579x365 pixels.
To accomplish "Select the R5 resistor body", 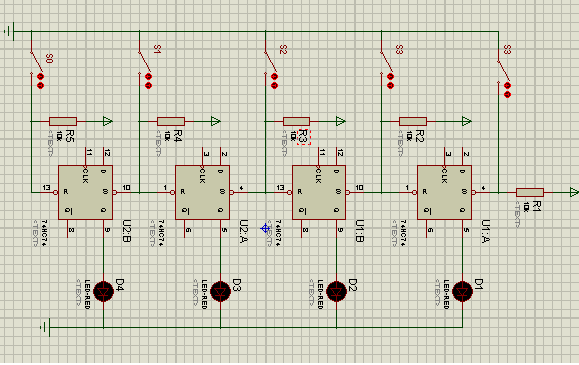I will (63, 121).
